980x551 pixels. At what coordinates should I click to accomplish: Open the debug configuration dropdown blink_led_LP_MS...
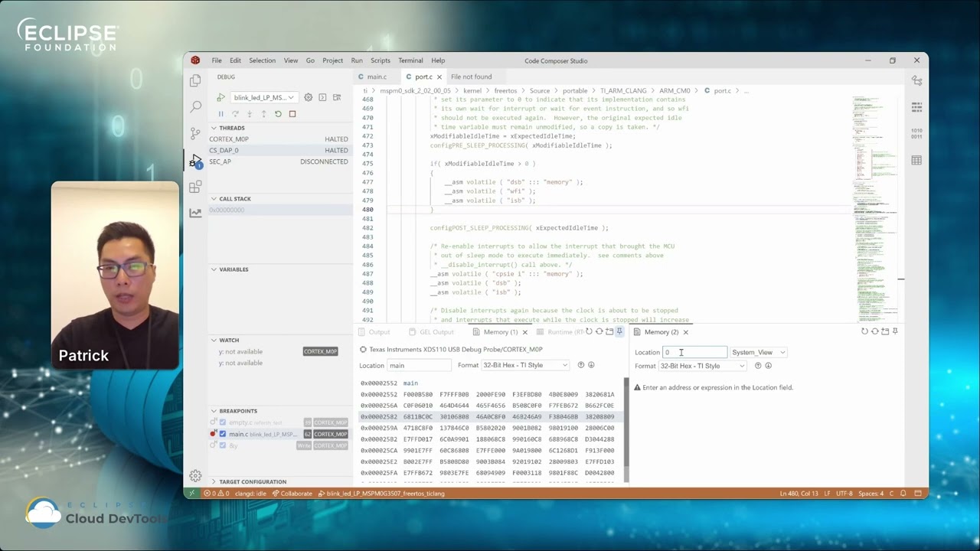[263, 97]
